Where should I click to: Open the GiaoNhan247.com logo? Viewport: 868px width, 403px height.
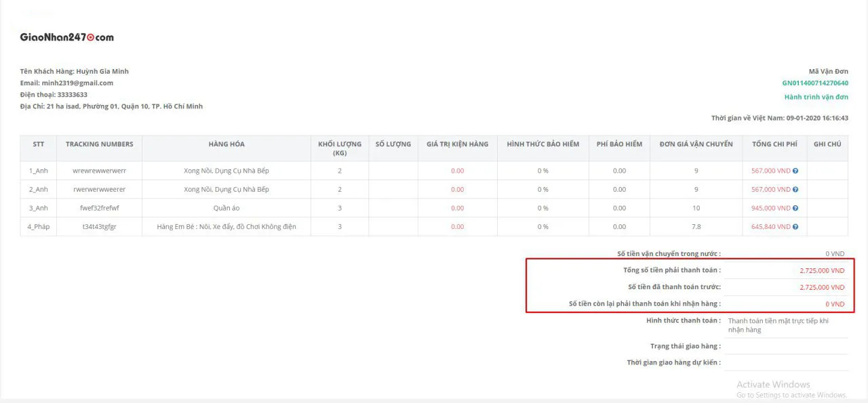point(67,37)
